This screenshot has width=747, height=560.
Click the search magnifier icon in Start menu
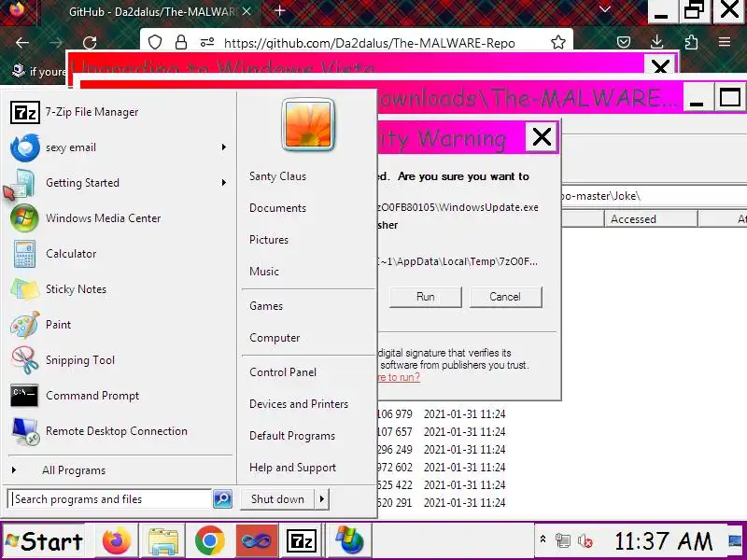[x=222, y=499]
